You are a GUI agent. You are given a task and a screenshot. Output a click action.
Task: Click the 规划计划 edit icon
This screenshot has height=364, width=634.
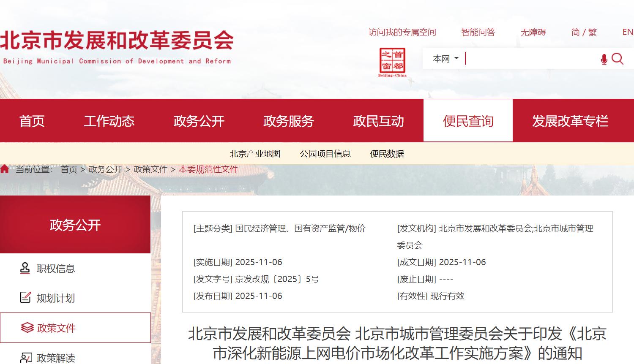pos(25,298)
